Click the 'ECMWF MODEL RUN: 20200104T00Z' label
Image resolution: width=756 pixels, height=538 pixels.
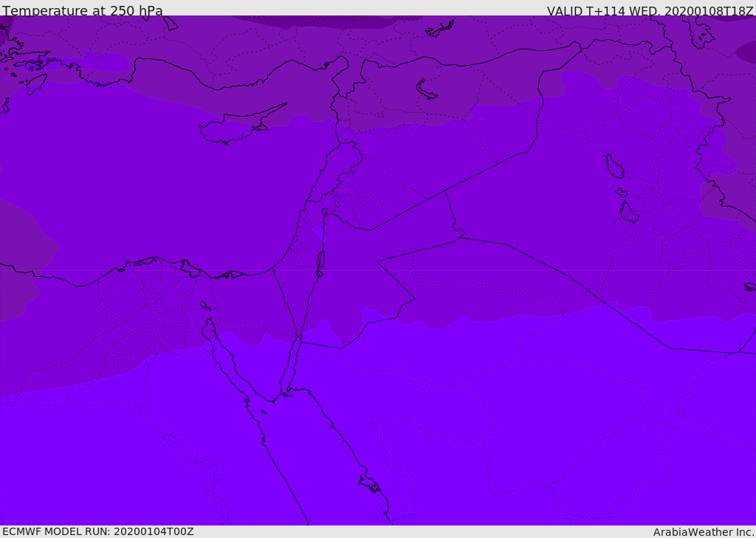click(x=98, y=531)
